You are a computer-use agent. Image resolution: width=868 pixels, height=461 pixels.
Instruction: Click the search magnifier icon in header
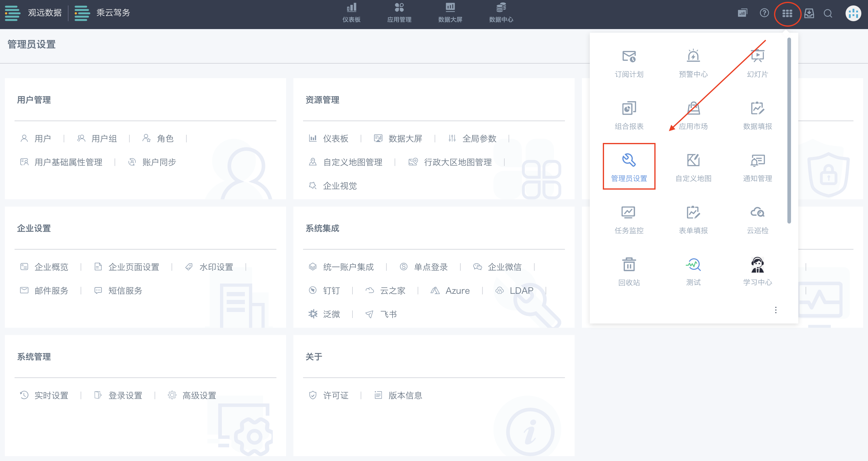tap(828, 13)
